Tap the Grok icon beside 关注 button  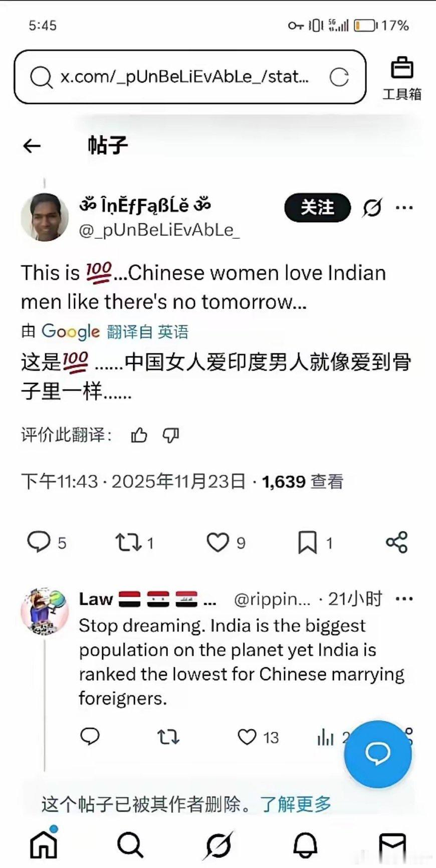tap(372, 207)
